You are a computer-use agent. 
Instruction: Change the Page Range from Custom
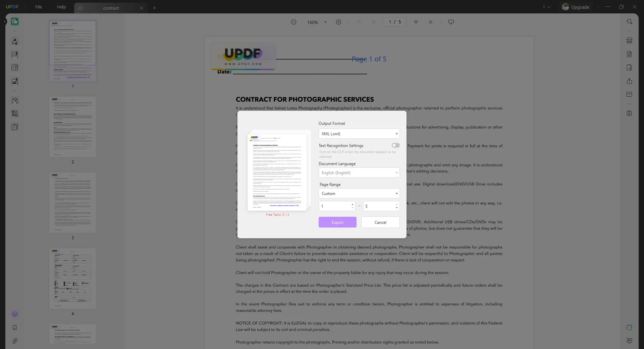click(359, 193)
